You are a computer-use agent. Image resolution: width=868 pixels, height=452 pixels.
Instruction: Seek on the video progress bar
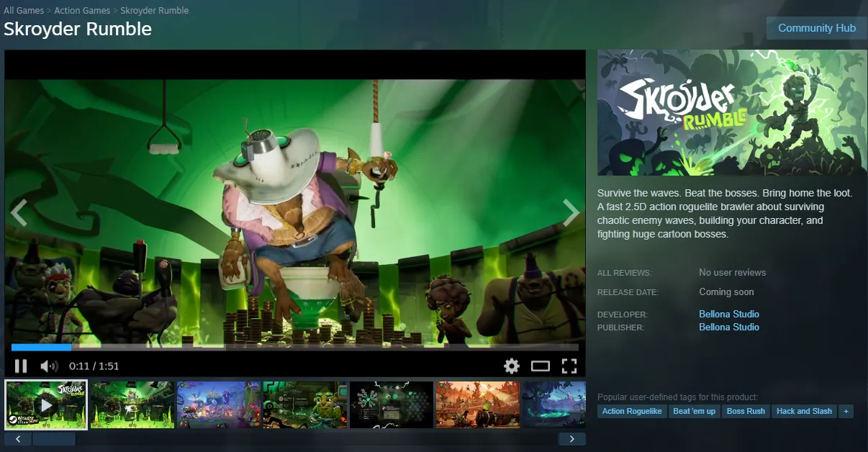tap(295, 348)
